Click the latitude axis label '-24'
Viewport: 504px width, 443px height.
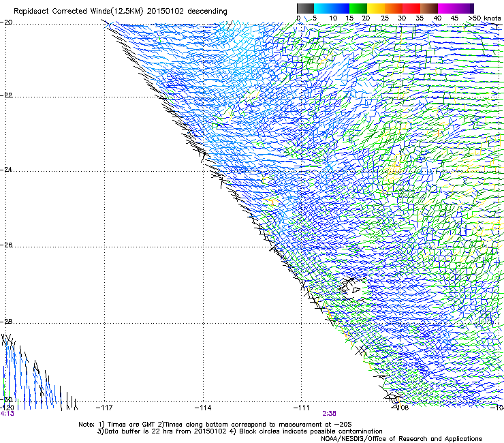(x=6, y=169)
